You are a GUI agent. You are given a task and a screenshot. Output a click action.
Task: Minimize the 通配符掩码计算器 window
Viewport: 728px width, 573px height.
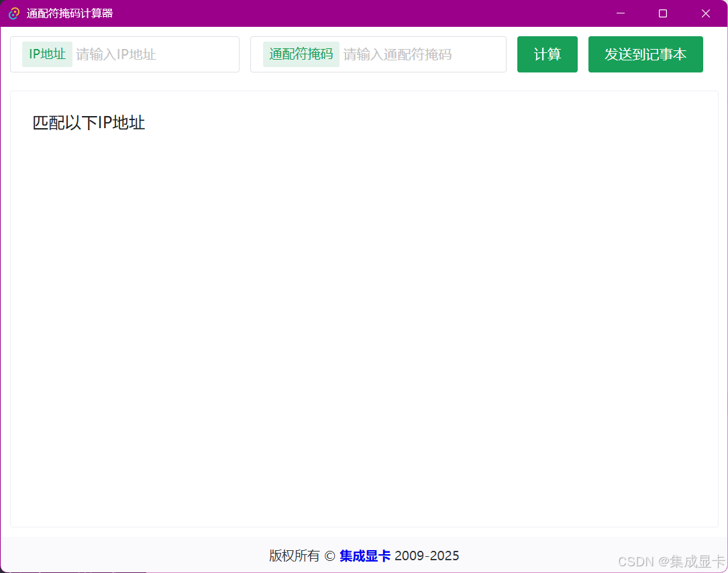coord(620,13)
